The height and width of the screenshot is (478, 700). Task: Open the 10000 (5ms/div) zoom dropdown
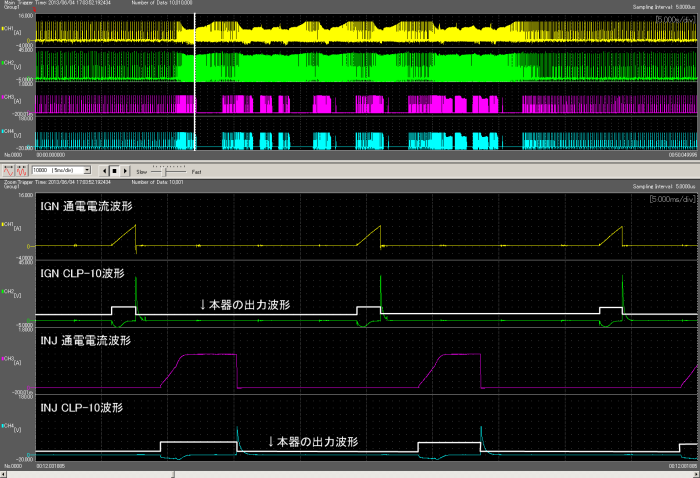pyautogui.click(x=87, y=170)
